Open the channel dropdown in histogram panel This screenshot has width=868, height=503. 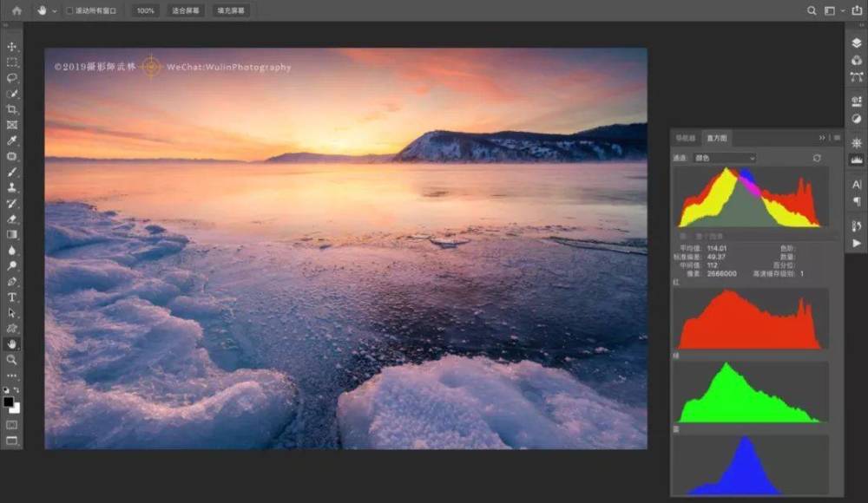pos(725,158)
